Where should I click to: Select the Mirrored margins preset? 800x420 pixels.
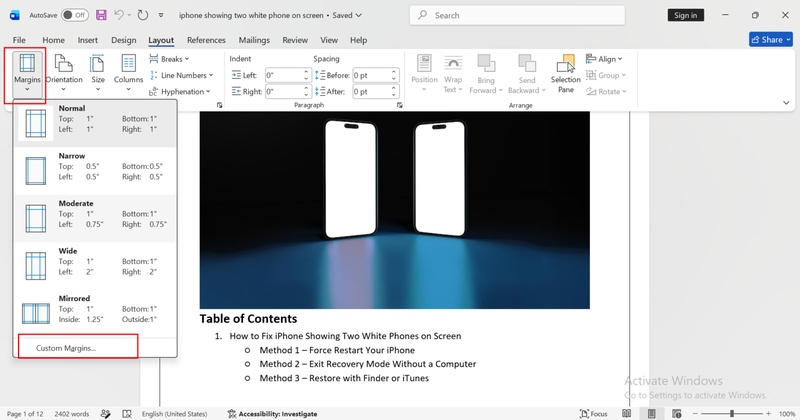click(x=95, y=313)
